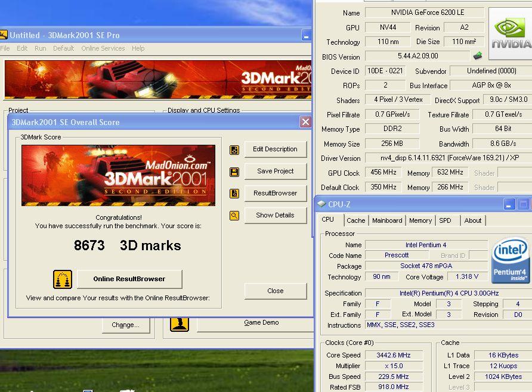The width and height of the screenshot is (532, 392).
Task: Click the Instructions field MMX, SSE, SSE2, SSE3
Action: pyautogui.click(x=449, y=325)
